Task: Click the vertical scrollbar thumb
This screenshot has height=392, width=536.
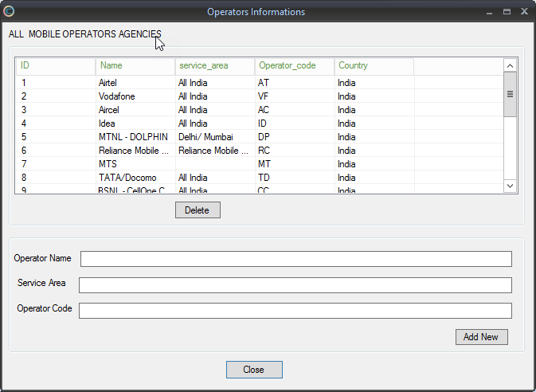Action: [x=510, y=94]
